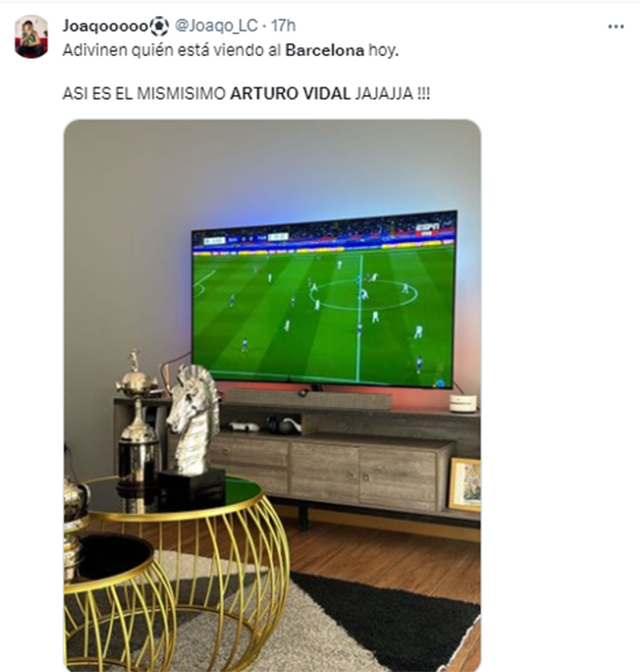Viewport: 640px width, 672px height.
Task: Click the ESPN logo on the TV
Action: pos(428,227)
